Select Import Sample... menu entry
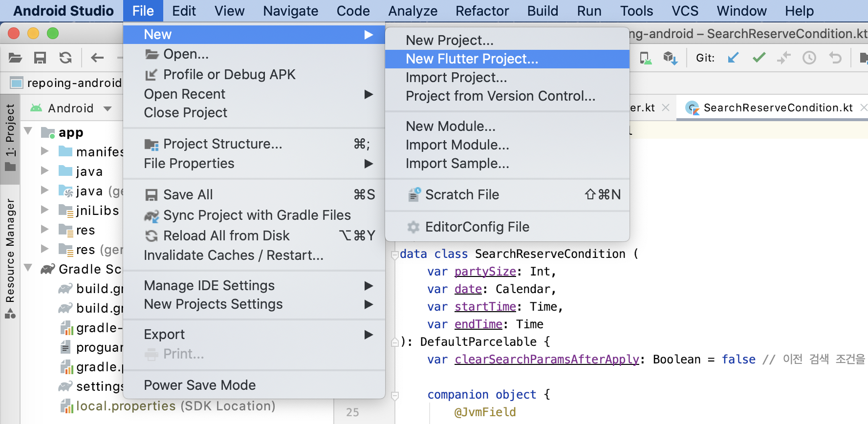 point(507,164)
